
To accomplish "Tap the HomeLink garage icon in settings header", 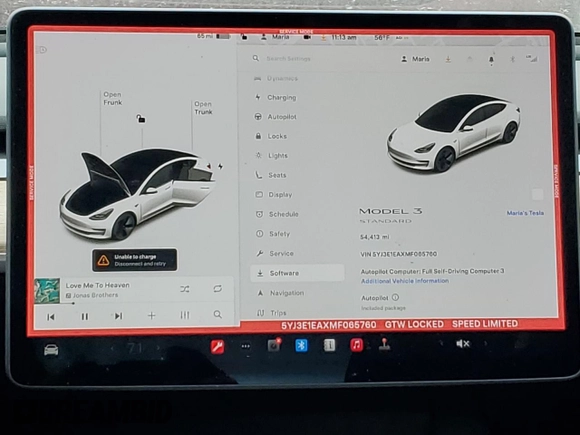I will click(x=469, y=59).
